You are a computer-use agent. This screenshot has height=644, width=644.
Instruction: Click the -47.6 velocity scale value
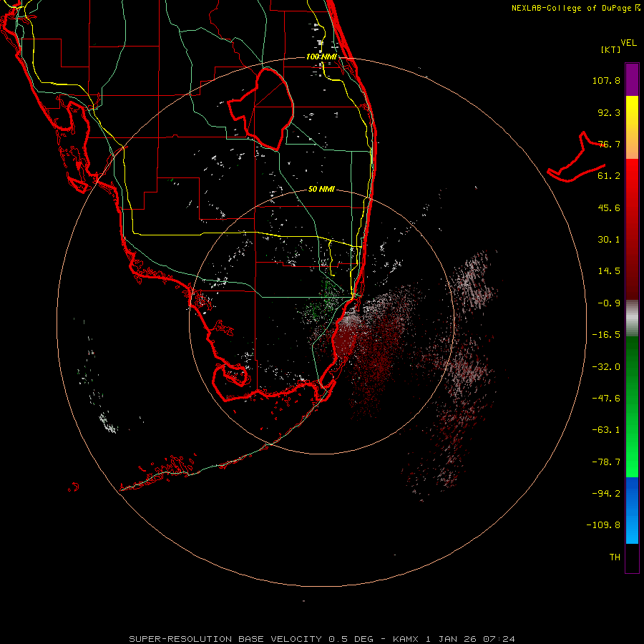point(606,399)
